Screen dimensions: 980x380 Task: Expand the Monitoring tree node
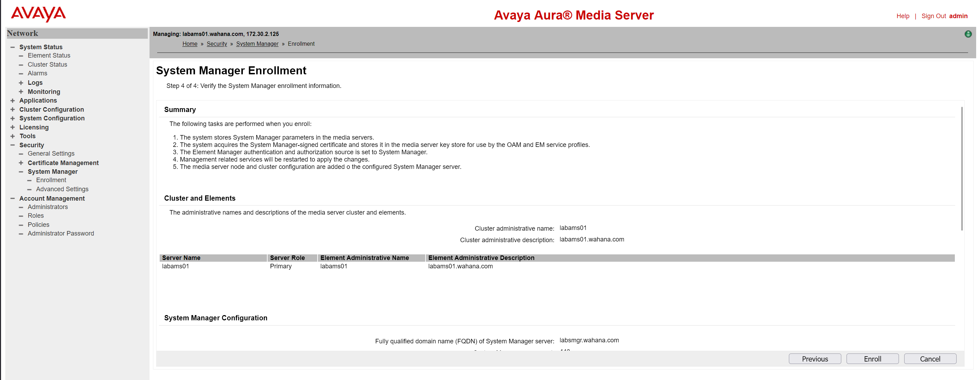21,92
